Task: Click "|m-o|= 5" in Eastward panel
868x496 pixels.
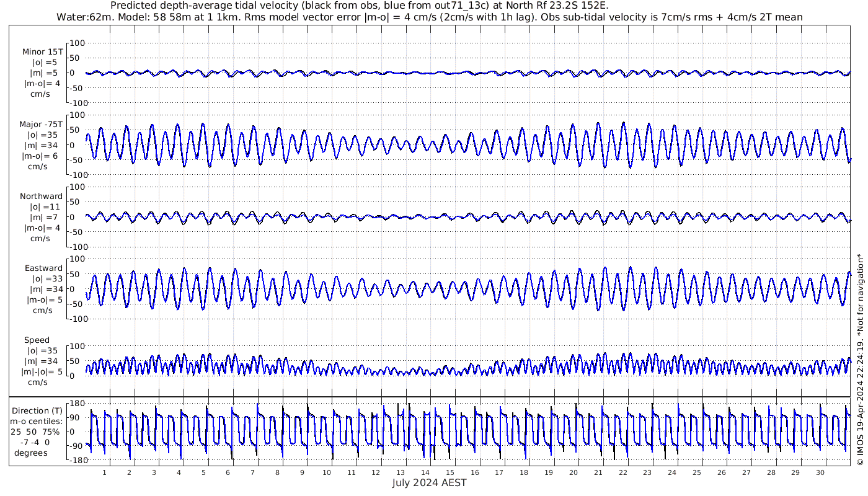Action: 45,300
